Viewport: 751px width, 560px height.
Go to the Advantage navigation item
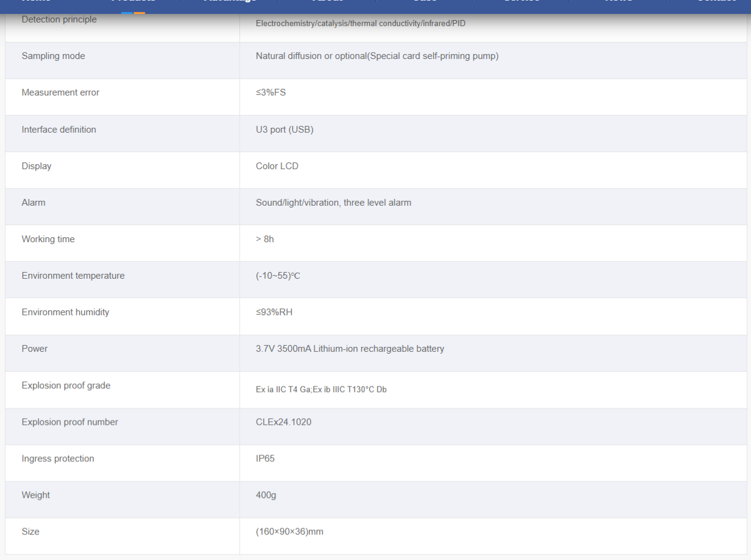pos(230,2)
